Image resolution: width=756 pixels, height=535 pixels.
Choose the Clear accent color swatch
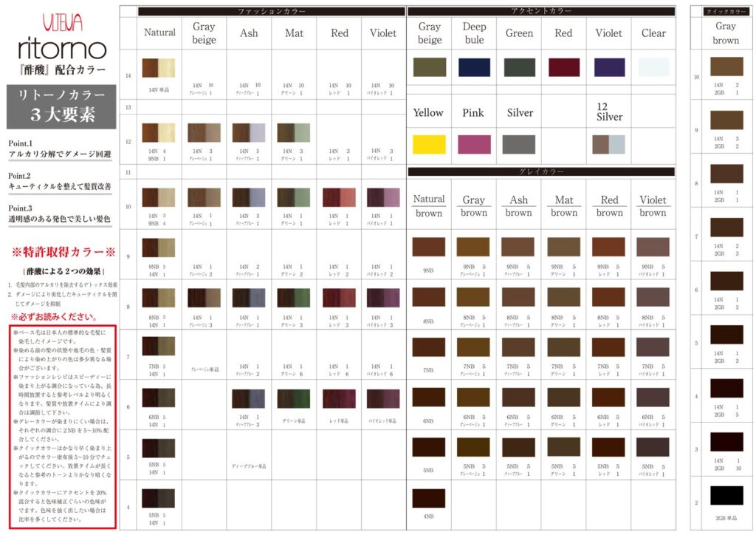tap(653, 67)
